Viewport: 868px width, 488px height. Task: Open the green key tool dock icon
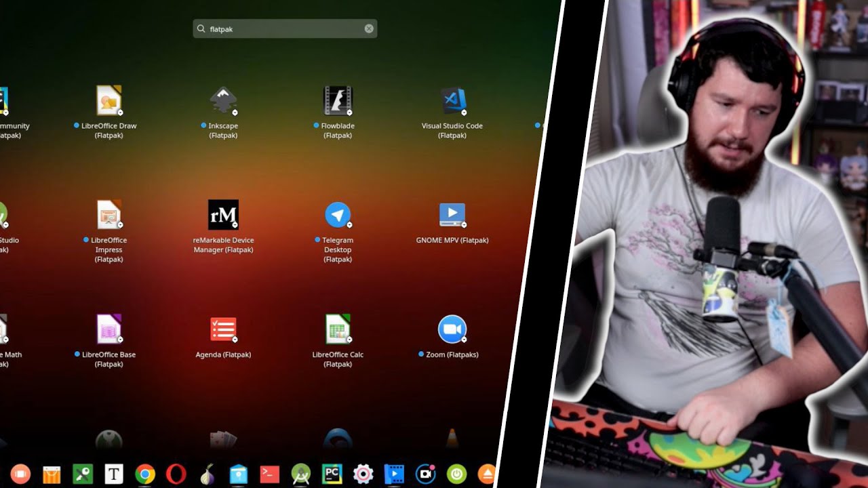83,474
